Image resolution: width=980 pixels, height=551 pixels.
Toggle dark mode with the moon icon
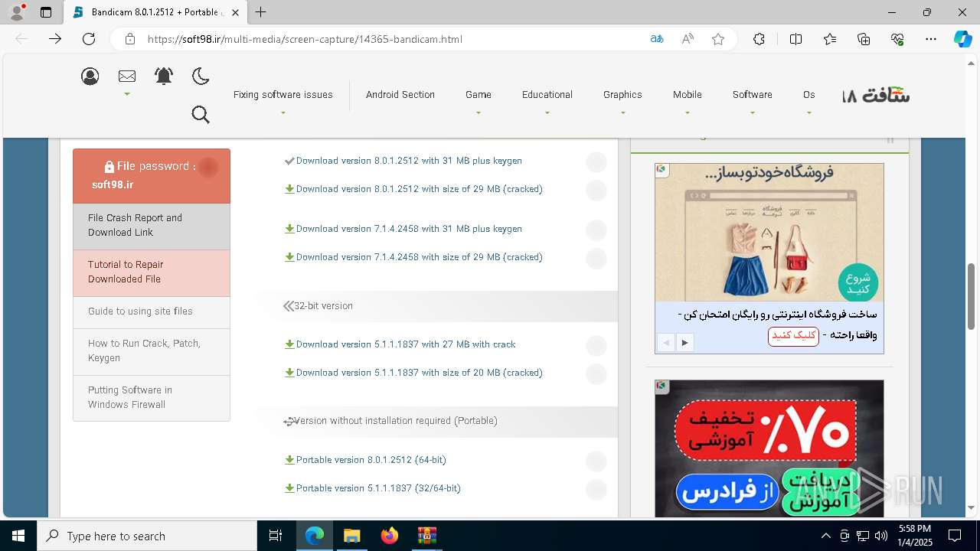point(201,76)
